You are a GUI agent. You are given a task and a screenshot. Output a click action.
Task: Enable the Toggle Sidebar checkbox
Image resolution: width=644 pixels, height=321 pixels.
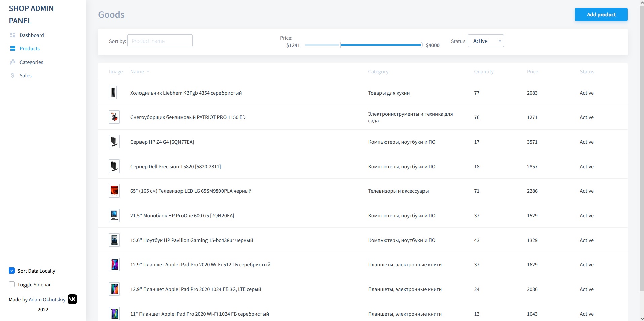click(x=12, y=284)
